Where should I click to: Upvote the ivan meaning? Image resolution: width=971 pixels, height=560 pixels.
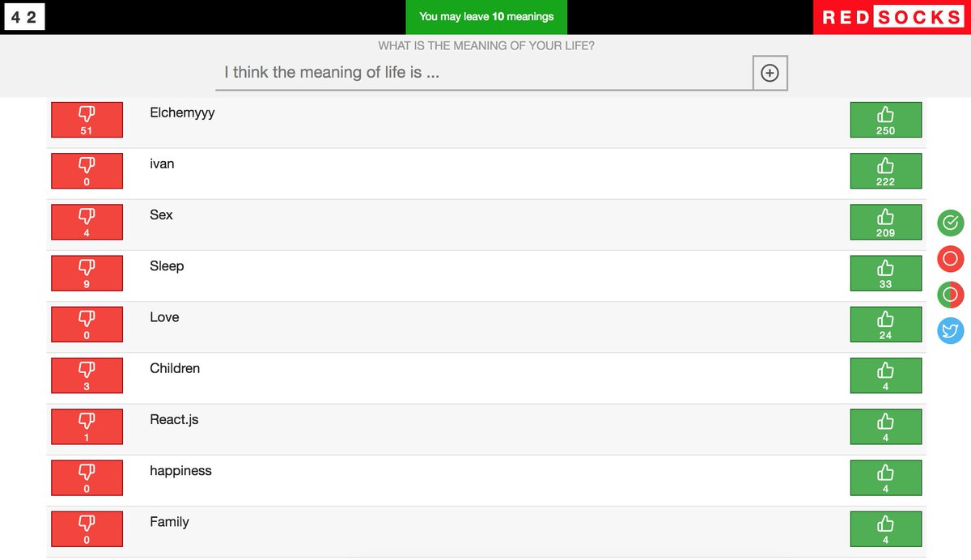[x=885, y=171]
